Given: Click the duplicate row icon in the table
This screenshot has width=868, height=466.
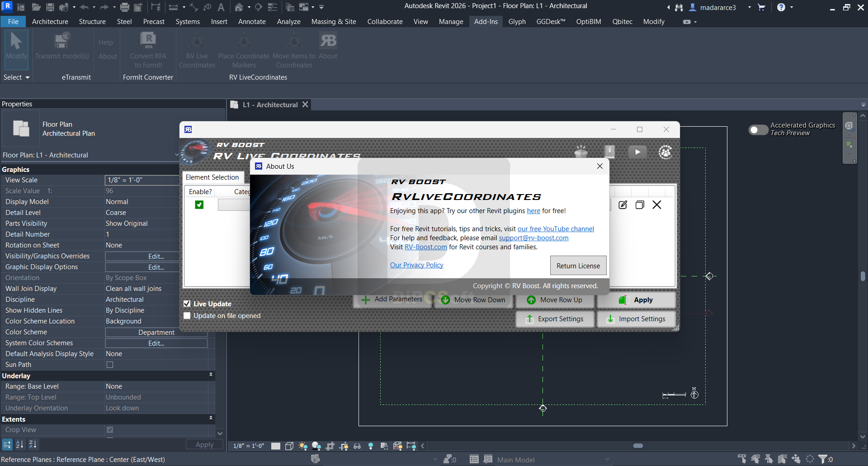Looking at the screenshot, I should pos(640,205).
